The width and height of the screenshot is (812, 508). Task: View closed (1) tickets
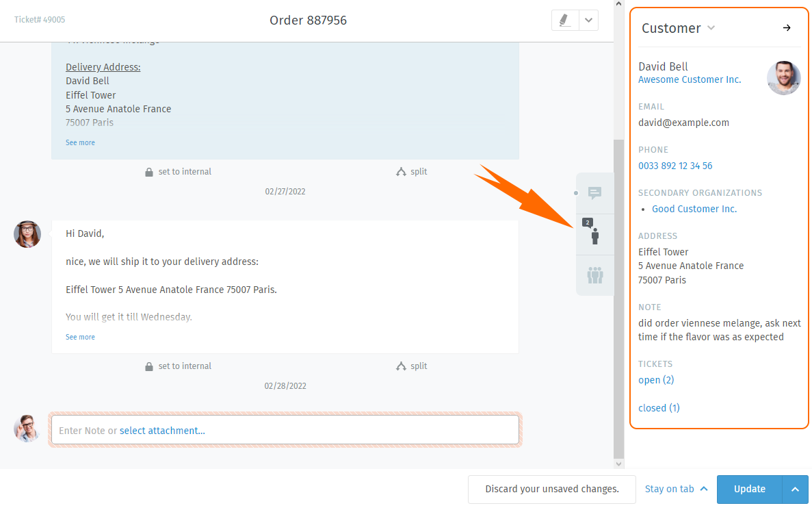tap(659, 408)
